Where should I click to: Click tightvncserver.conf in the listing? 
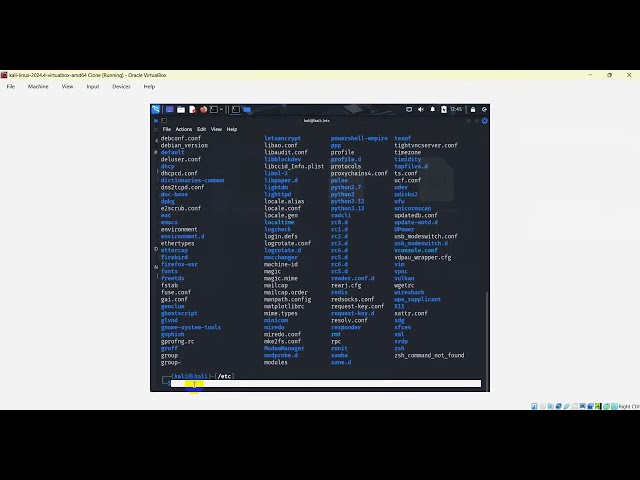click(426, 145)
